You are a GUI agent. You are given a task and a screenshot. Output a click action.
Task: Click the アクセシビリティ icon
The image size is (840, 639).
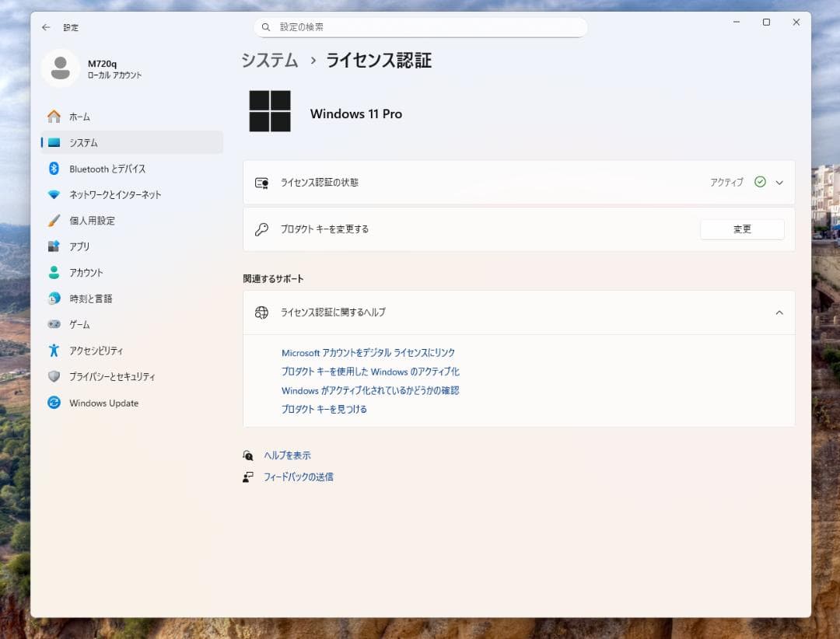(53, 351)
